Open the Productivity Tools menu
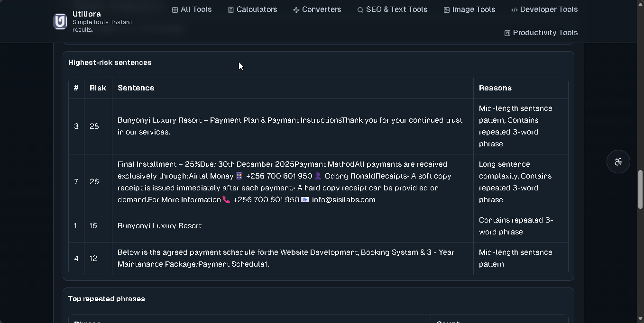This screenshot has height=323, width=644. click(x=541, y=33)
